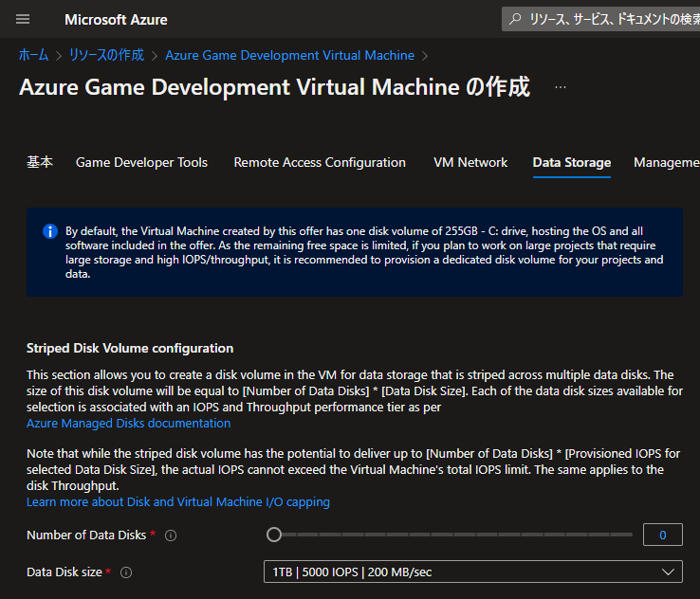This screenshot has width=700, height=599.
Task: Click the data disks count field showing 0
Action: pos(662,535)
